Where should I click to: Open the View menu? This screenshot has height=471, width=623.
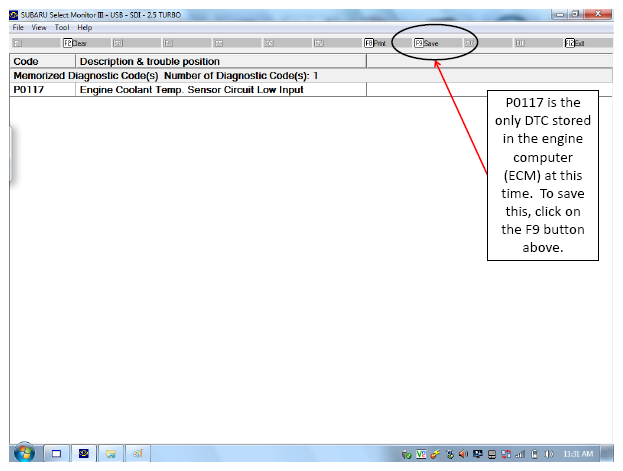pyautogui.click(x=39, y=27)
